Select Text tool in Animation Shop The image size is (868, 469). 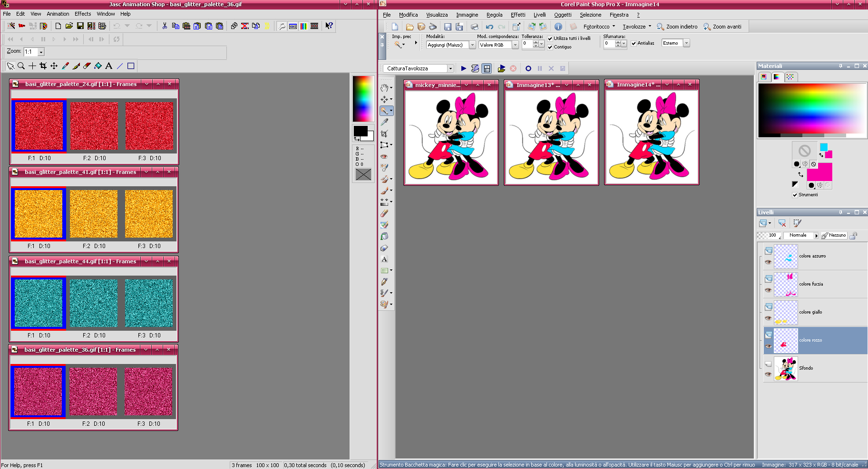(x=109, y=66)
